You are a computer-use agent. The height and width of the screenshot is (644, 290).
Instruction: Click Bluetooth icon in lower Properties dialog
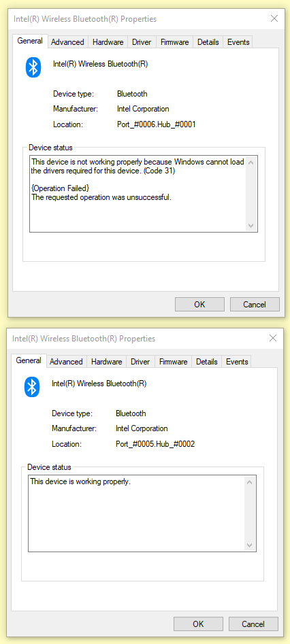(32, 387)
